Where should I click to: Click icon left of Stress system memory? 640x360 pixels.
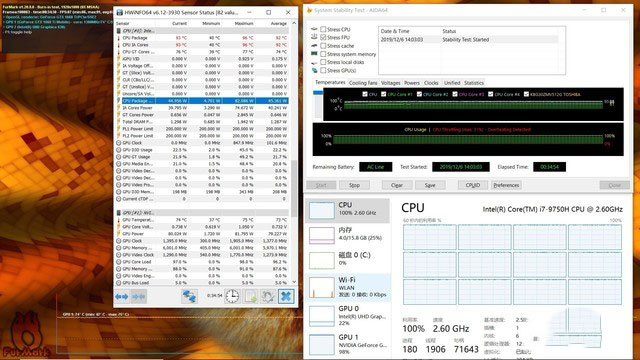tap(314, 54)
